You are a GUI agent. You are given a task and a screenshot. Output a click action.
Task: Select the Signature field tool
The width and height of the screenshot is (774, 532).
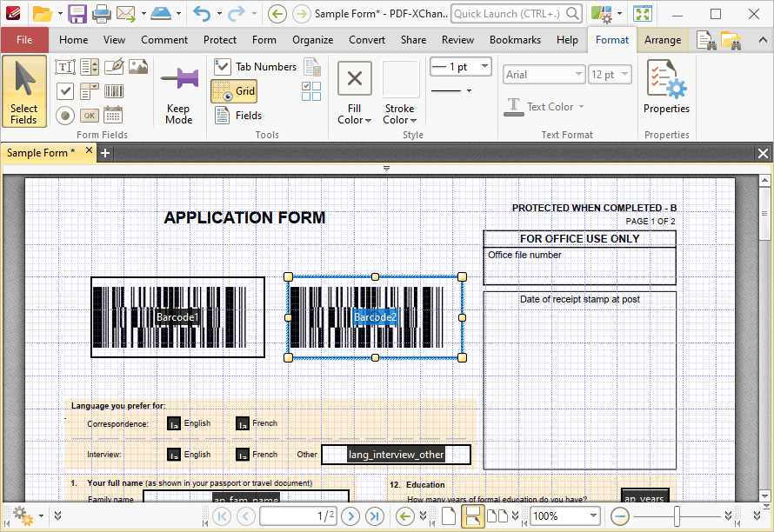click(x=114, y=67)
